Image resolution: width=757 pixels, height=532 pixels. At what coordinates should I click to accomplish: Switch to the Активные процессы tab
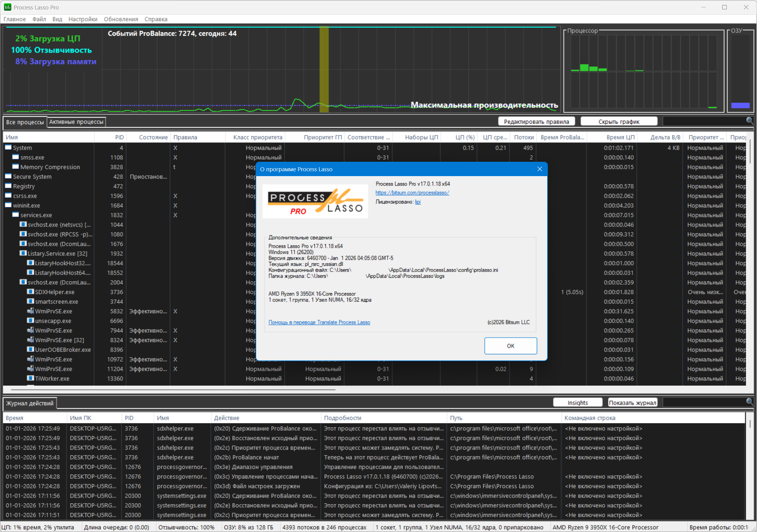(76, 122)
